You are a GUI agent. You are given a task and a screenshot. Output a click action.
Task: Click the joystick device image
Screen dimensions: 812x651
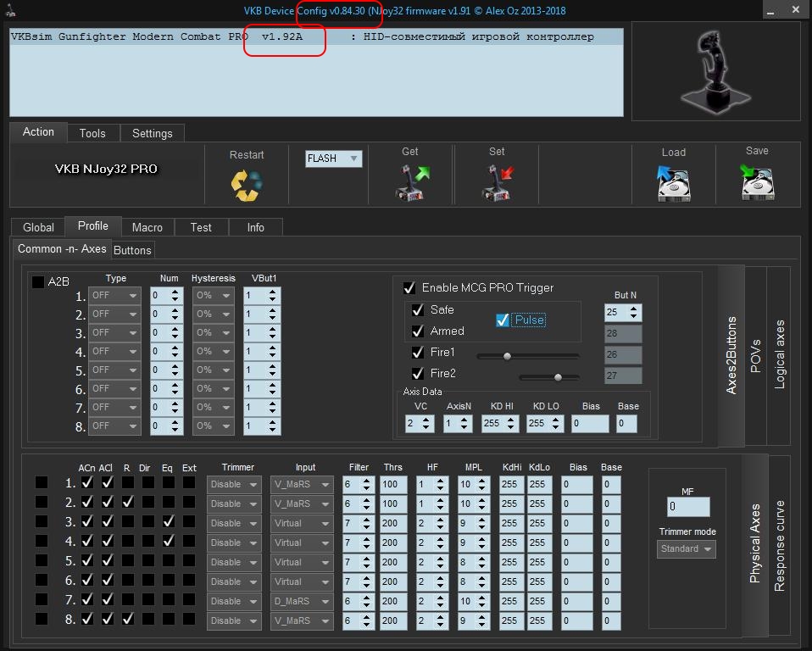tap(715, 71)
